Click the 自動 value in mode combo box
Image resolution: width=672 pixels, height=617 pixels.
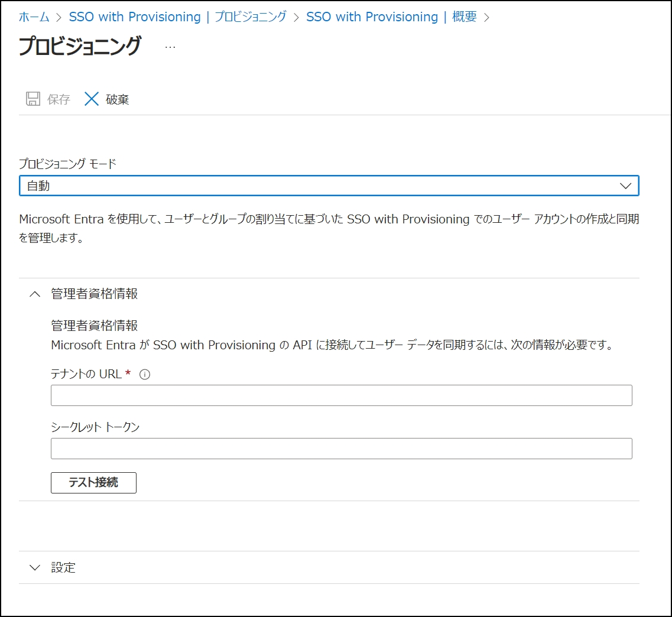coord(39,186)
